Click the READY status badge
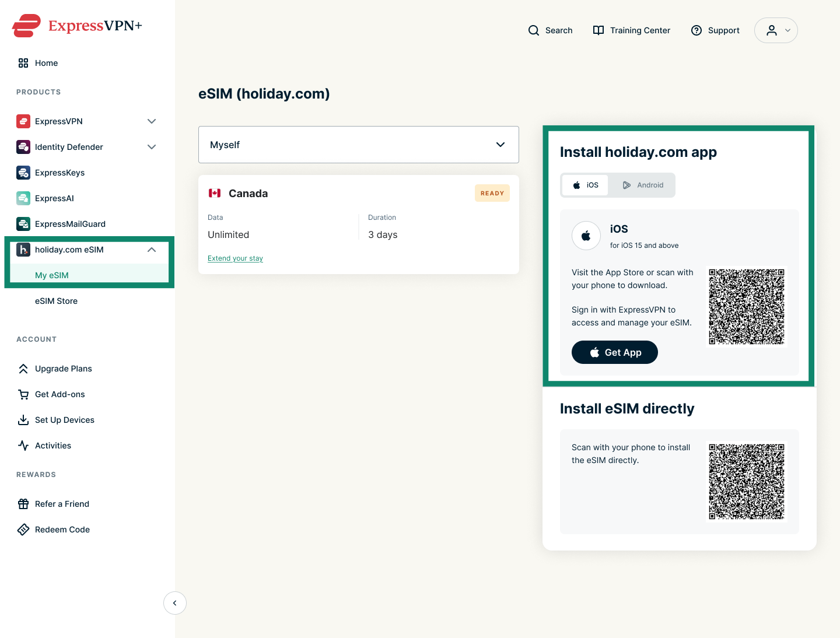 (492, 193)
